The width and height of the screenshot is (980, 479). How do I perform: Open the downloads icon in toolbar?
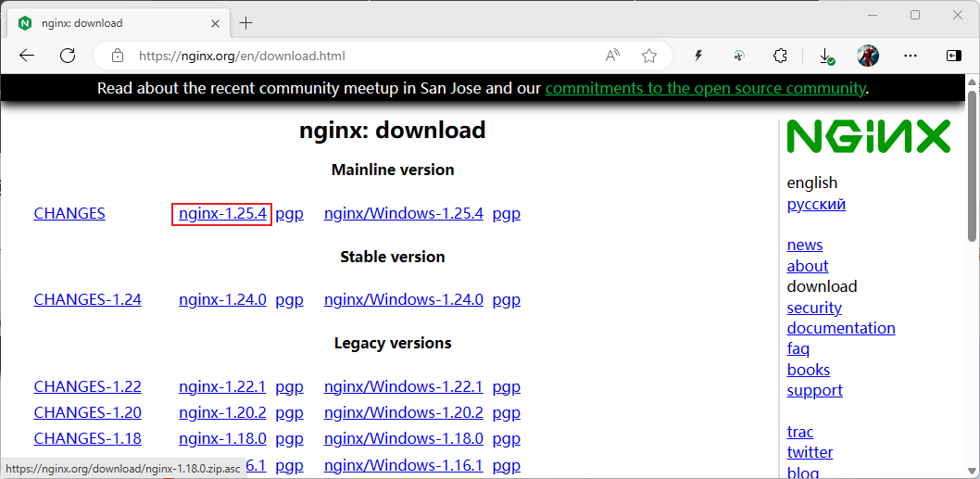(826, 56)
